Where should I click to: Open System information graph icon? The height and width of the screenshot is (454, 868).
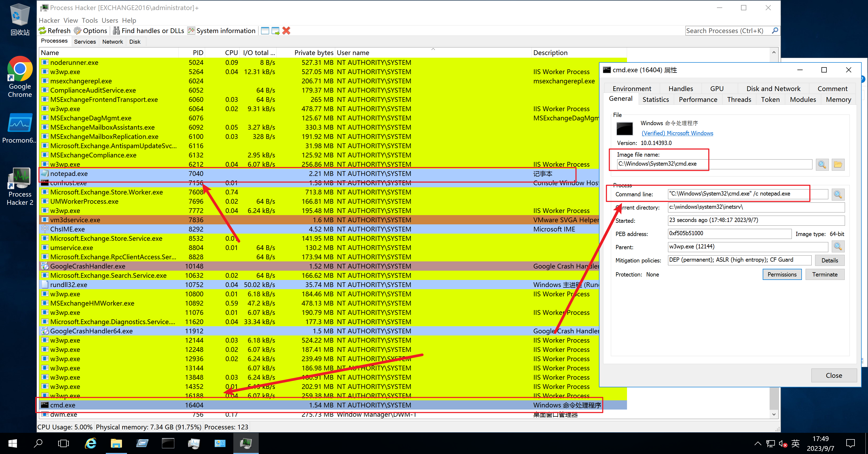click(191, 31)
